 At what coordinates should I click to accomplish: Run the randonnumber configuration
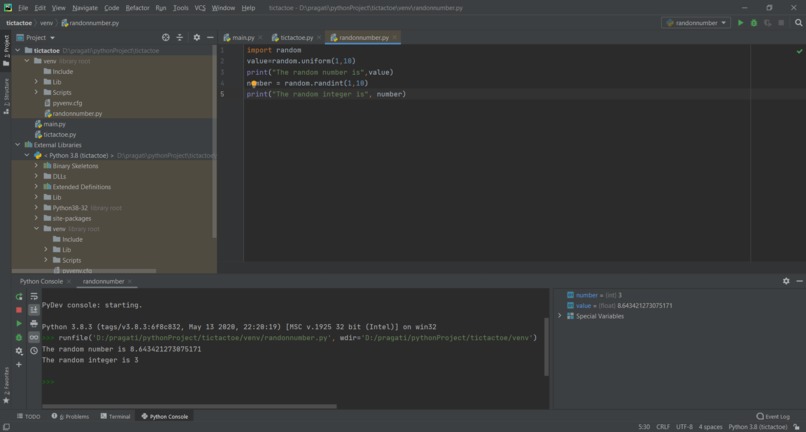point(740,23)
